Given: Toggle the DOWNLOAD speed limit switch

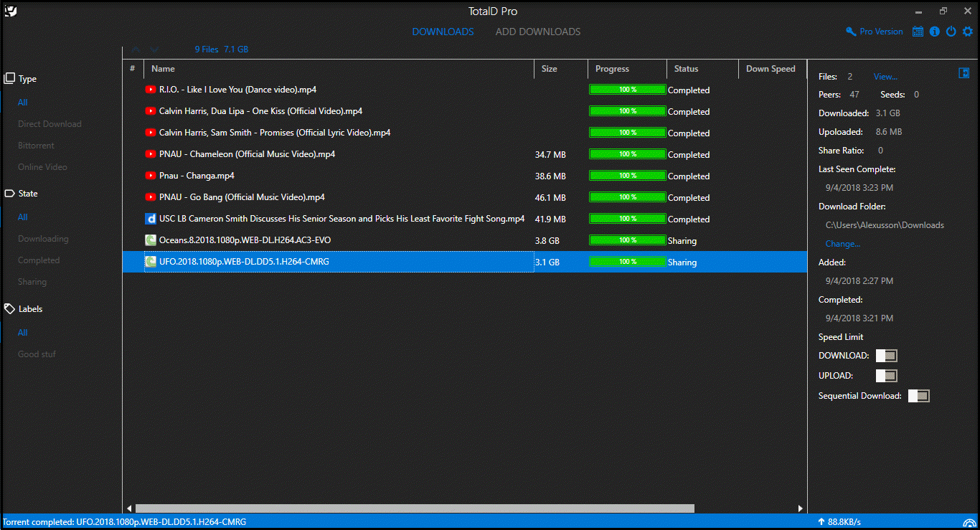Looking at the screenshot, I should (x=887, y=356).
